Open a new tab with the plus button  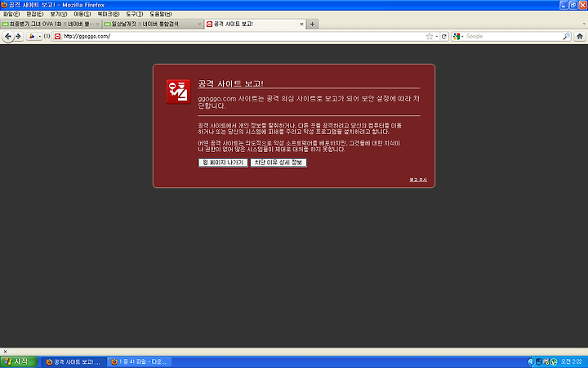[x=312, y=24]
